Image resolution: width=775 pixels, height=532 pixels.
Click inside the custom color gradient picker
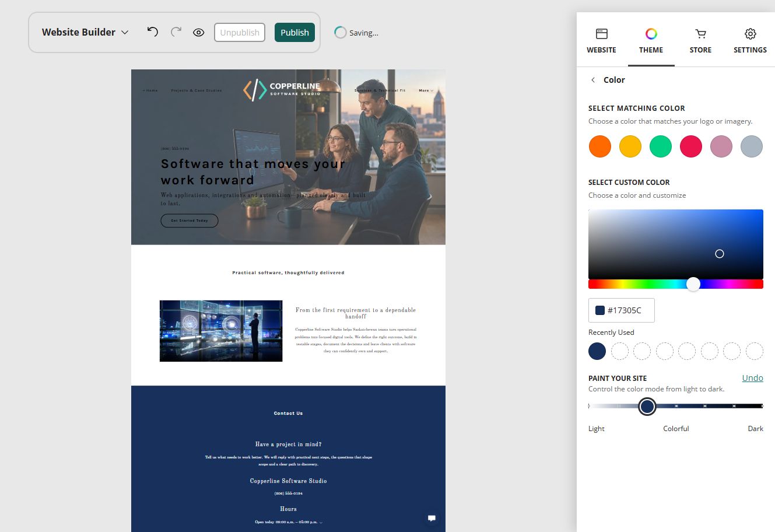[x=676, y=244]
